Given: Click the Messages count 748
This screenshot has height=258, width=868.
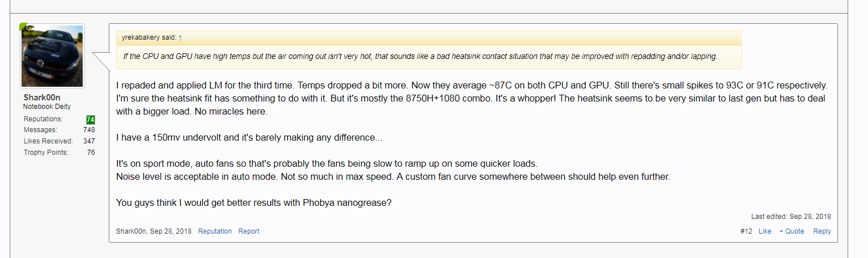Looking at the screenshot, I should (x=89, y=130).
